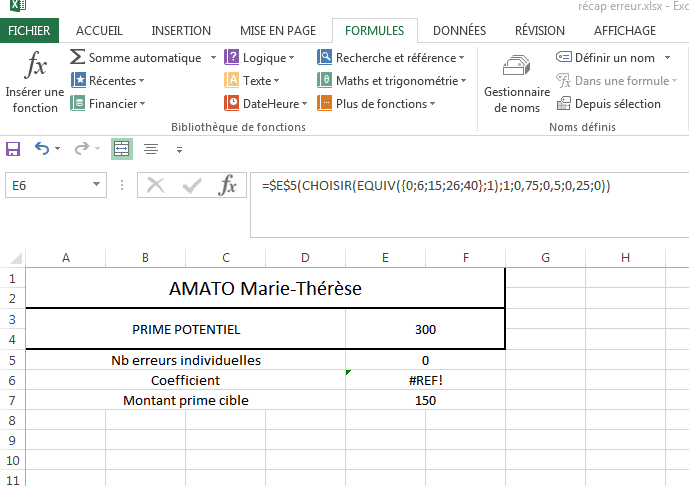Open the Gestionnaire de noms
This screenshot has height=486, width=689.
[x=517, y=83]
